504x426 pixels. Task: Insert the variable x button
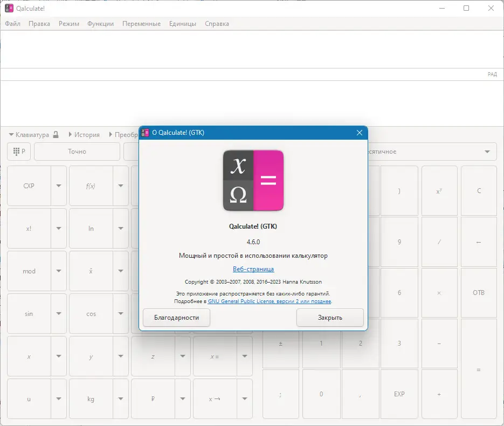29,356
